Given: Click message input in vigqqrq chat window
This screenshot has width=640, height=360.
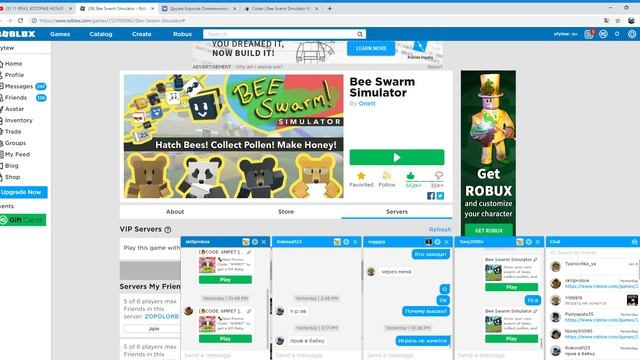Looking at the screenshot, I should pyautogui.click(x=407, y=356).
